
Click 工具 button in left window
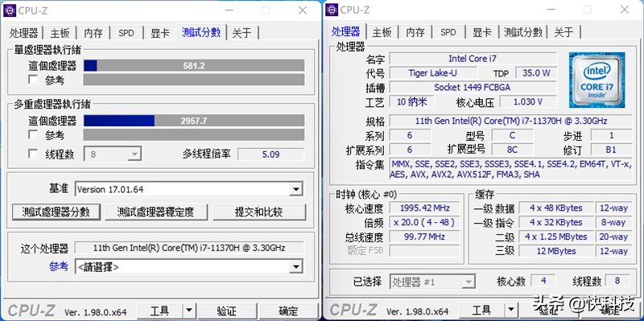(159, 311)
